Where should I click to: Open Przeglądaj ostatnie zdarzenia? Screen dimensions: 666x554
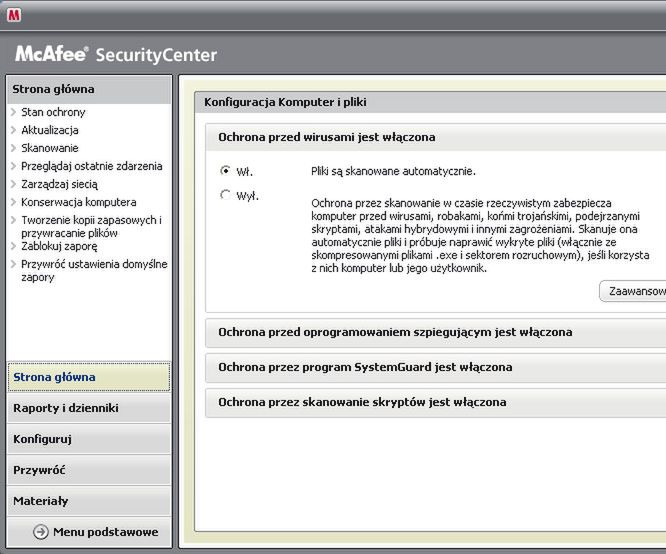[91, 166]
